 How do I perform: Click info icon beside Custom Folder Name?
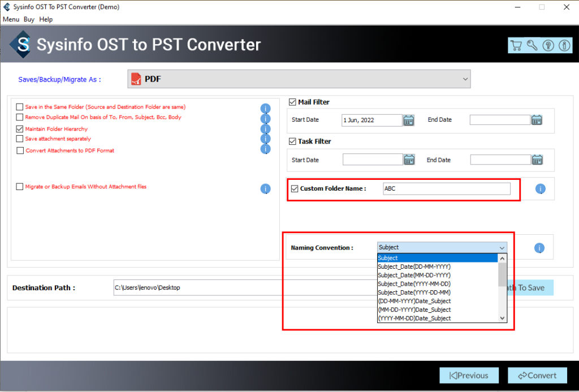pyautogui.click(x=540, y=189)
